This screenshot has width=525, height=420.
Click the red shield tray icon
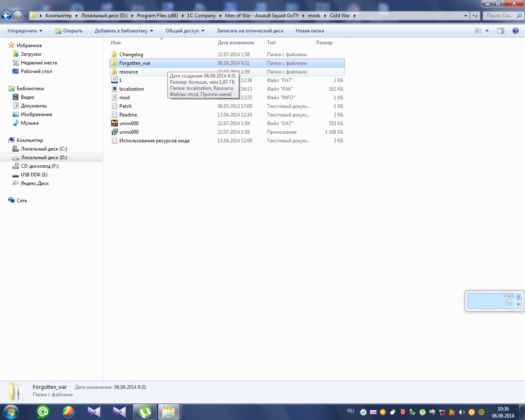click(x=403, y=412)
